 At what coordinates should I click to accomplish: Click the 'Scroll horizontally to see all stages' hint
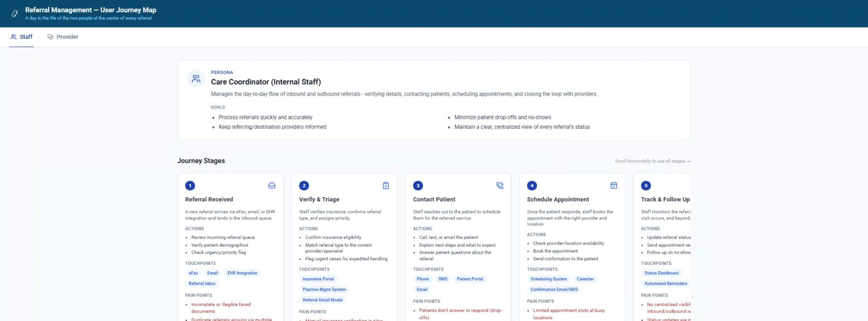(x=652, y=161)
